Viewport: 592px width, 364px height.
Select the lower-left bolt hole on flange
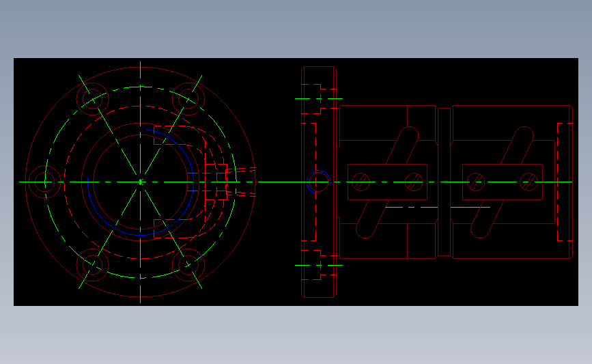point(92,265)
